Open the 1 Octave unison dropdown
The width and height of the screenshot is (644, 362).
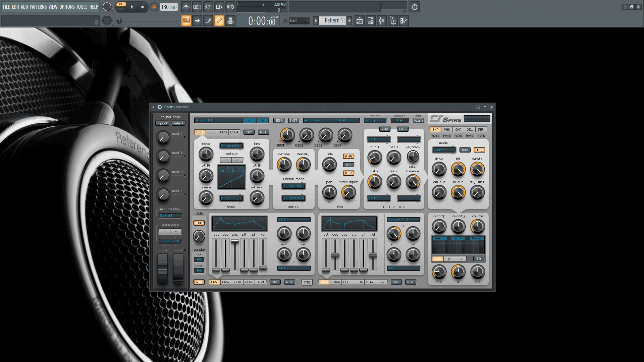pos(293,198)
